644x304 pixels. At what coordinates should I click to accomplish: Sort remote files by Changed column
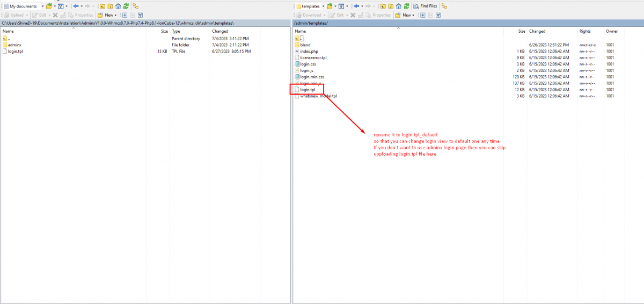(537, 31)
